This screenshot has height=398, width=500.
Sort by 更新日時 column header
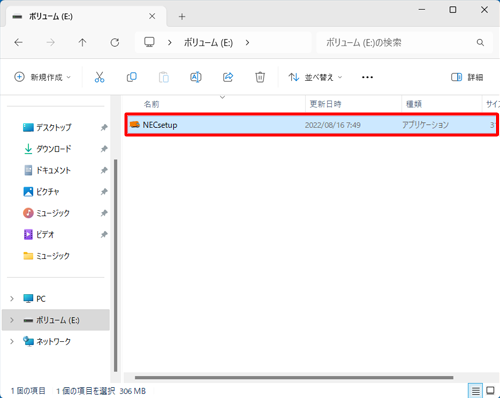click(x=325, y=104)
